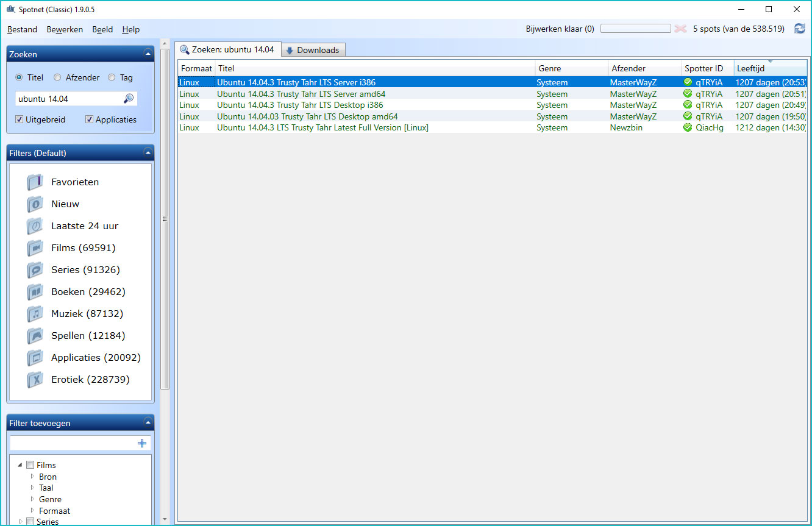Click the Spellen gamepad folder icon

pyautogui.click(x=35, y=336)
